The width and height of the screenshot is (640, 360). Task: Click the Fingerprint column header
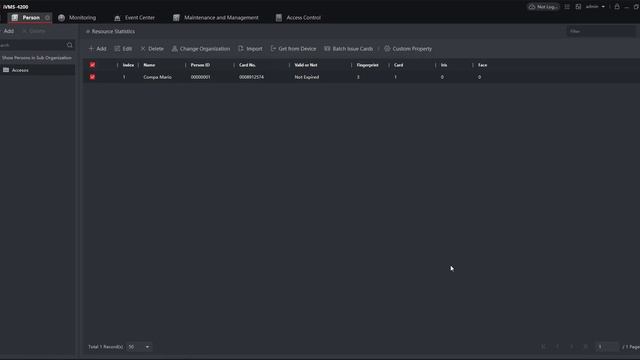click(367, 65)
